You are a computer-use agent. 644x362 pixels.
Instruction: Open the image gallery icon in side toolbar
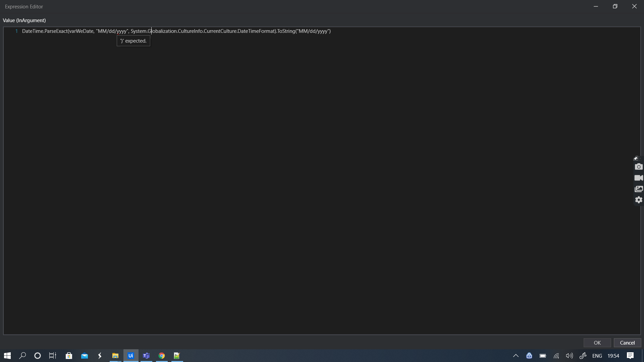639,189
